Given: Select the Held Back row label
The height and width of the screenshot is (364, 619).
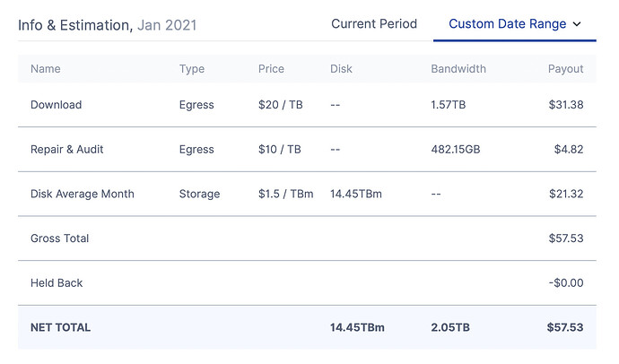Looking at the screenshot, I should pos(57,283).
